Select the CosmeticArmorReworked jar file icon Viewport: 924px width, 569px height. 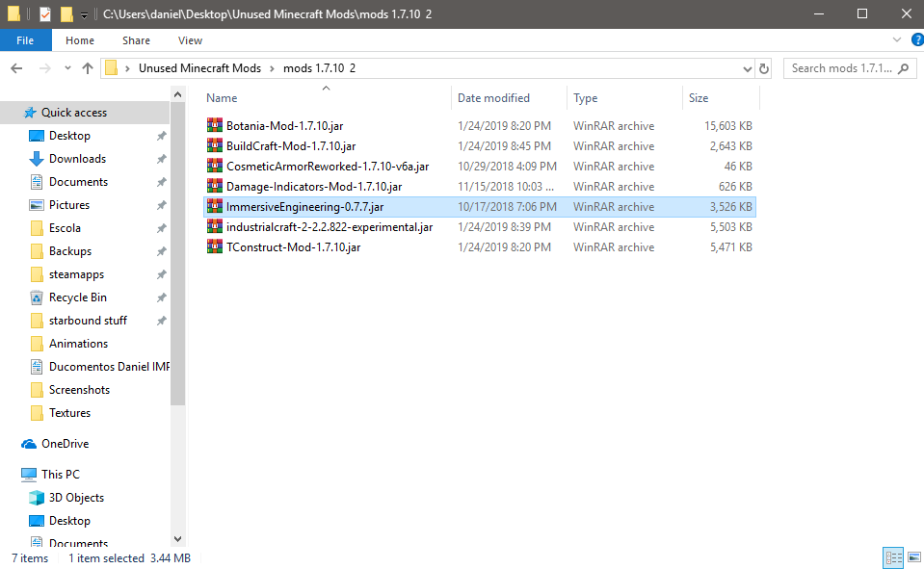(x=215, y=167)
